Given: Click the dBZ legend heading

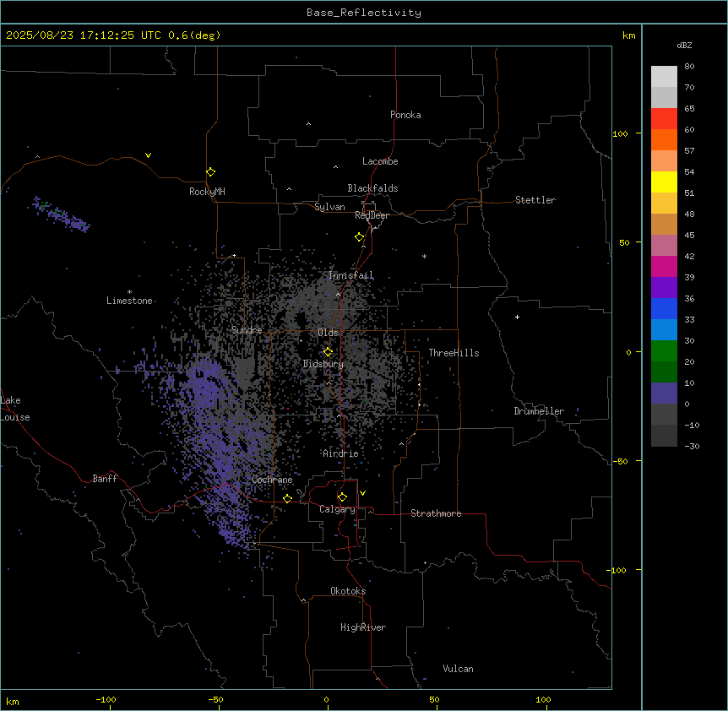Looking at the screenshot, I should [684, 45].
